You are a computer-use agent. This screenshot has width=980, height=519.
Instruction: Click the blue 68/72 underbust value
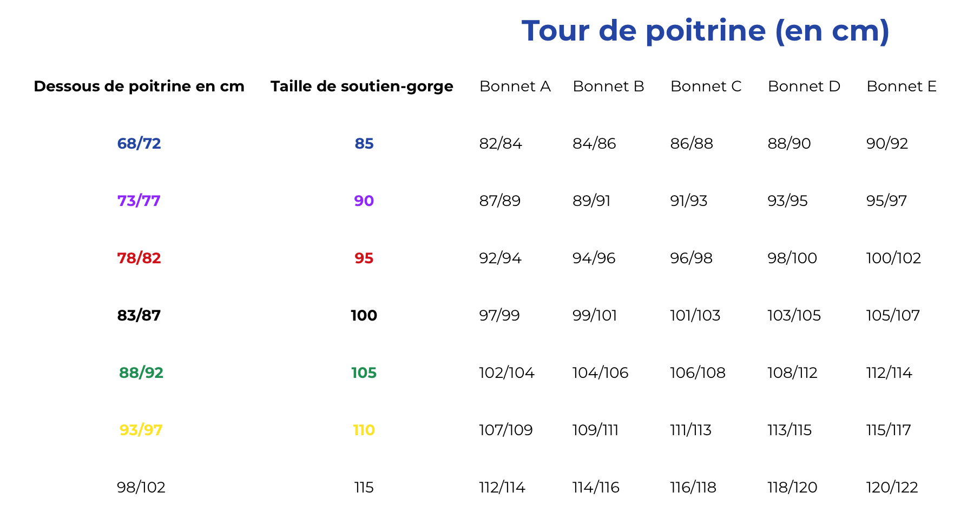(139, 144)
